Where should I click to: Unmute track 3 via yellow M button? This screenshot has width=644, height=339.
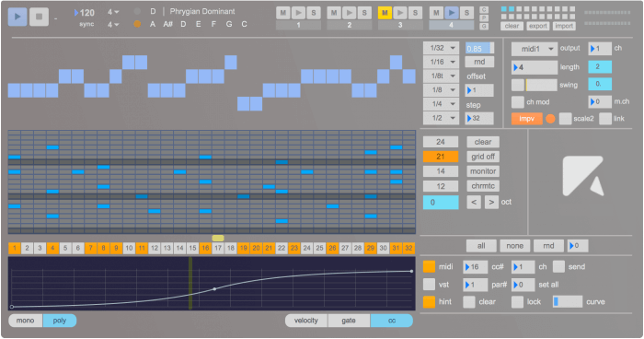coord(385,13)
